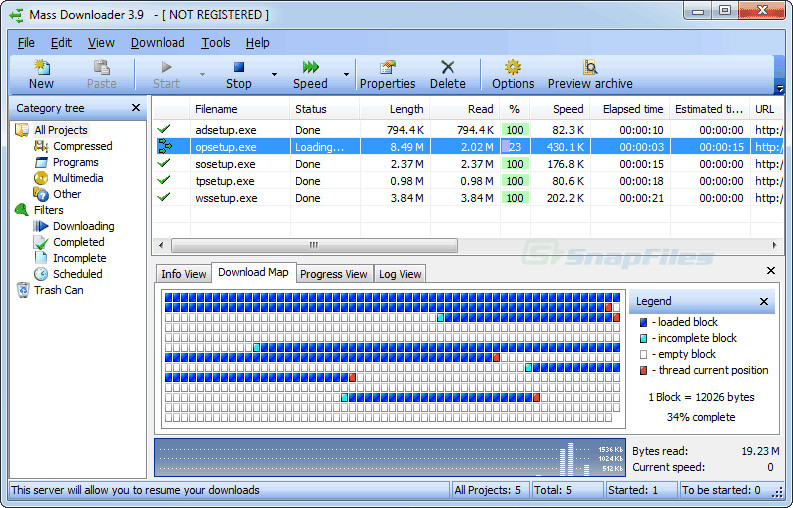Switch to Info View tab

[x=184, y=274]
